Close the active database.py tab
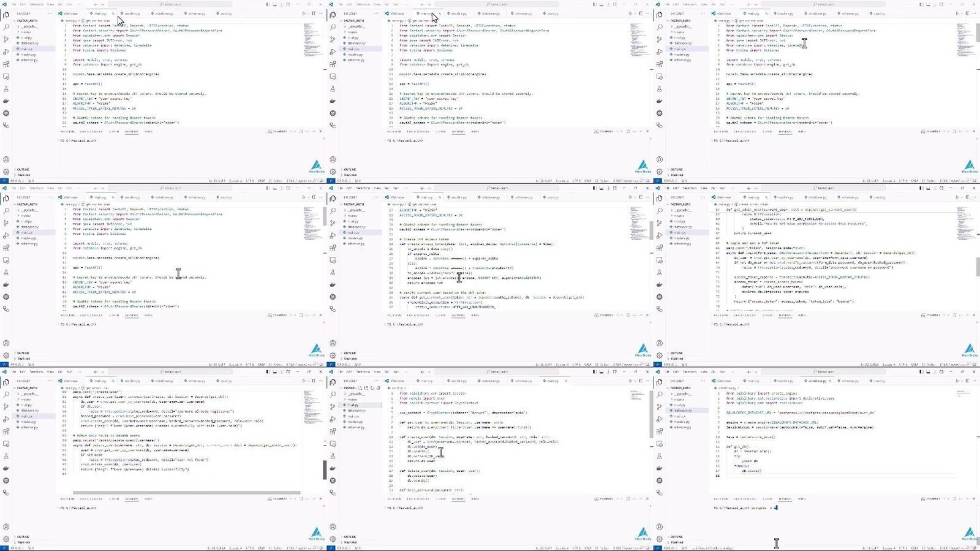This screenshot has height=551, width=980. [x=830, y=381]
